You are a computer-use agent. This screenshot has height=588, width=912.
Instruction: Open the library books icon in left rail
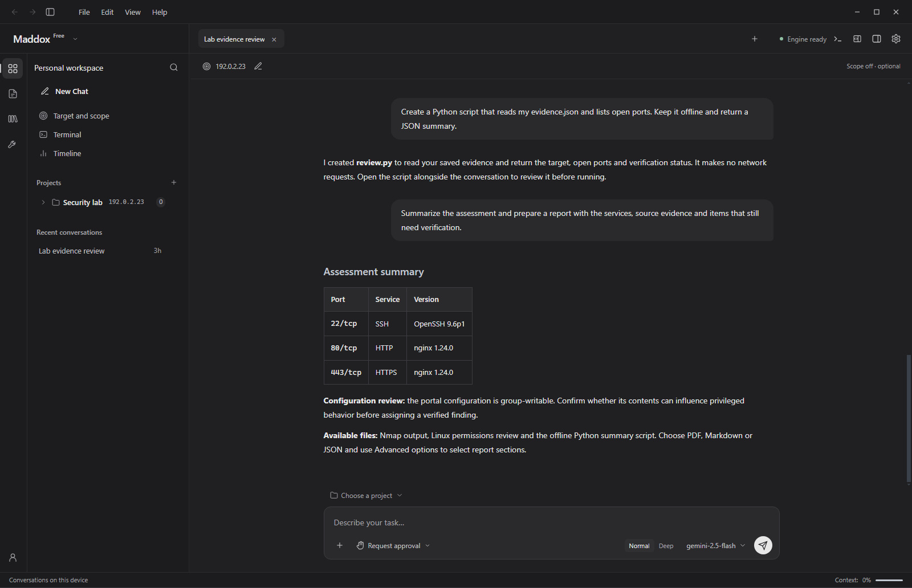(13, 119)
